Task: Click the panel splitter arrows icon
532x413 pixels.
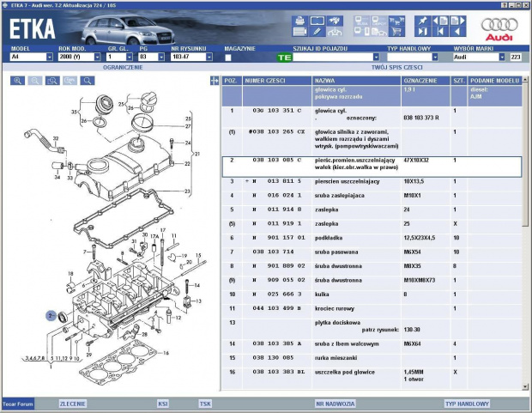Action: (x=215, y=81)
